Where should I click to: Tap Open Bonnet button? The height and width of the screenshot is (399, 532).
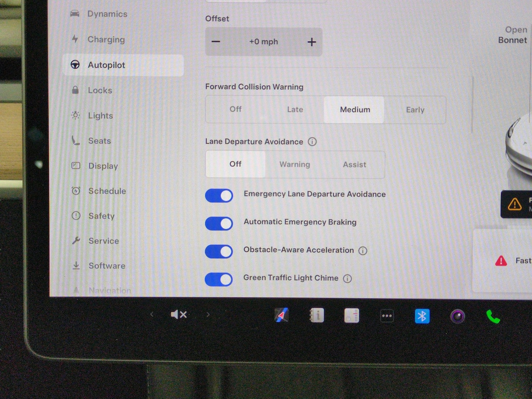click(512, 35)
